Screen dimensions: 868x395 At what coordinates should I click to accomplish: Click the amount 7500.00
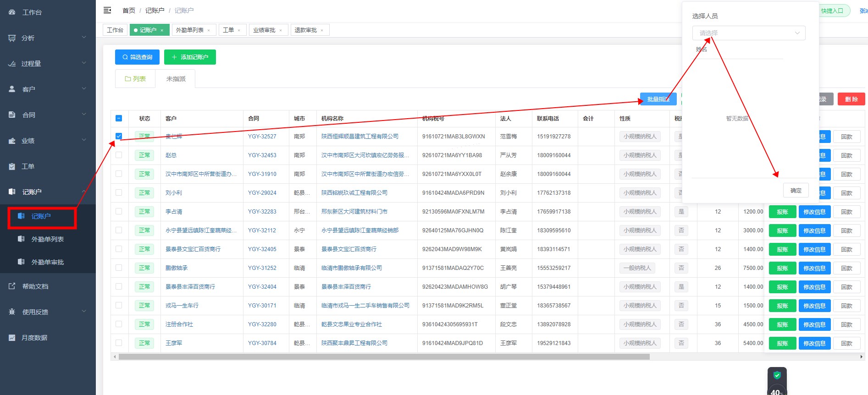tap(753, 268)
